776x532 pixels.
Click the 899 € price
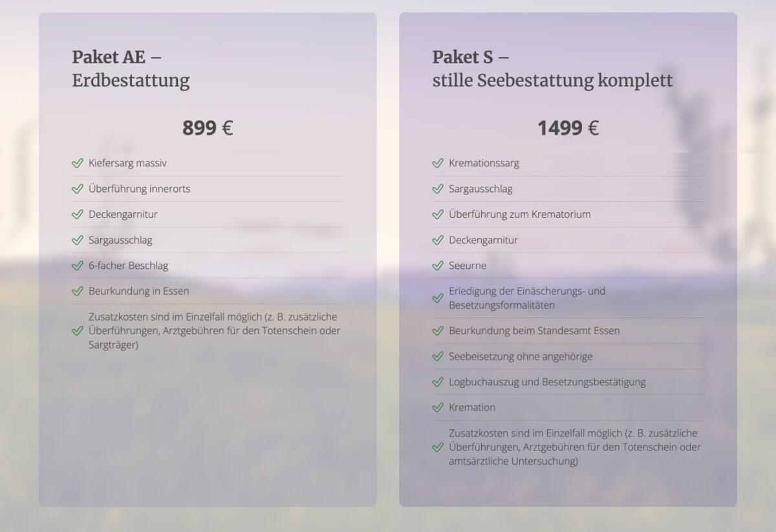click(x=208, y=128)
